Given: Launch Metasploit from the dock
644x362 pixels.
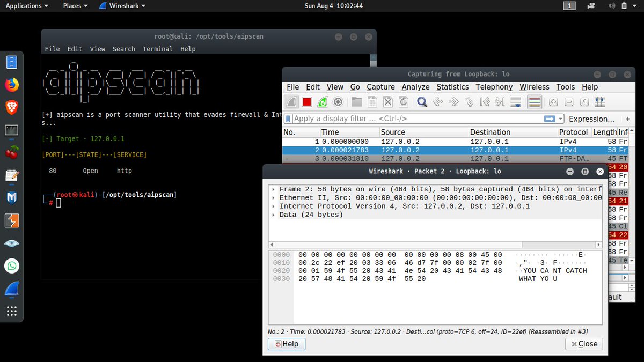Looking at the screenshot, I should 12,198.
